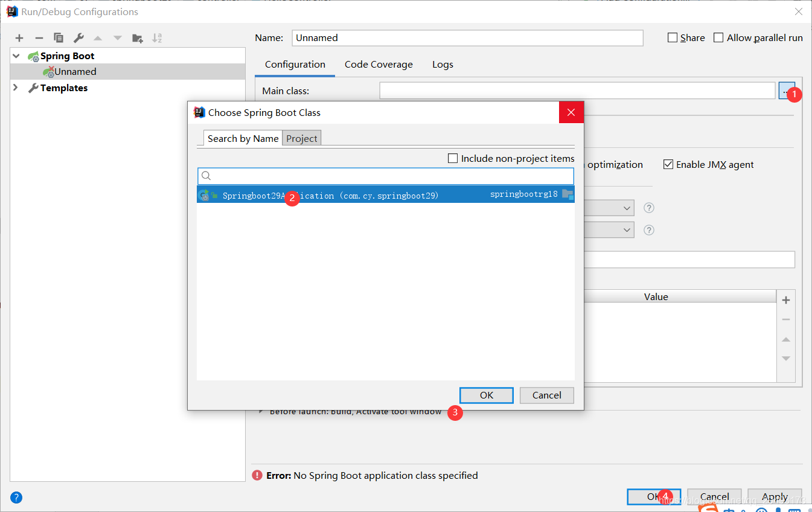Open the Logs tab
This screenshot has height=512, width=812.
pos(443,65)
